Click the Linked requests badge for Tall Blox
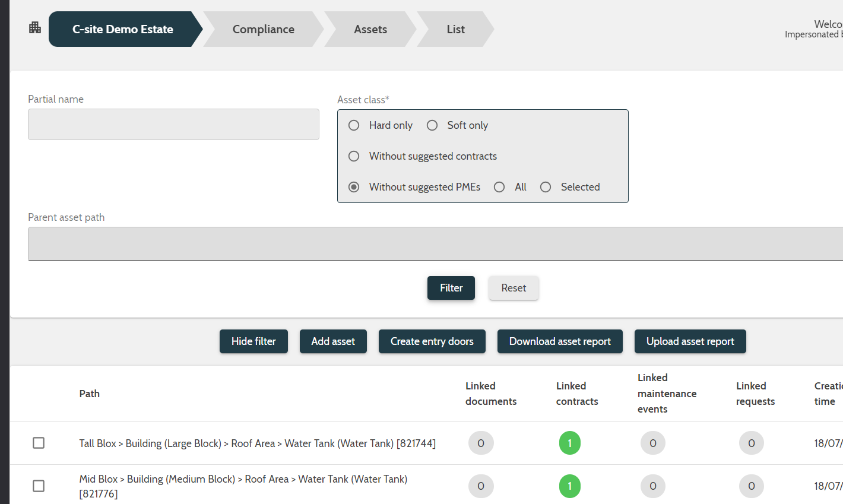 click(x=751, y=443)
